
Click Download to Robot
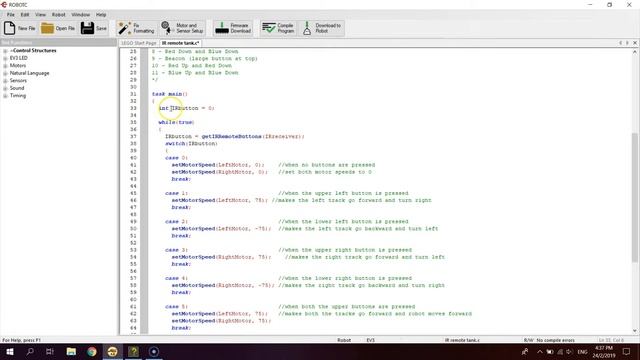pos(322,28)
